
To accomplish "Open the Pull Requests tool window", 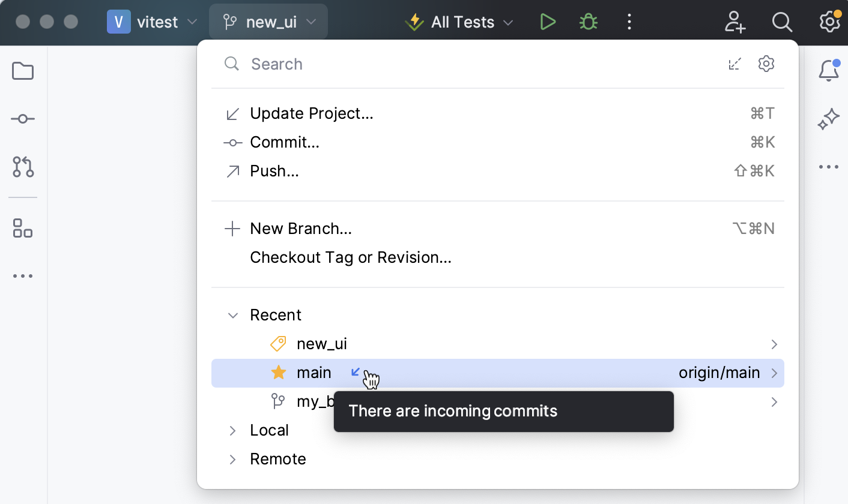I will (x=22, y=167).
